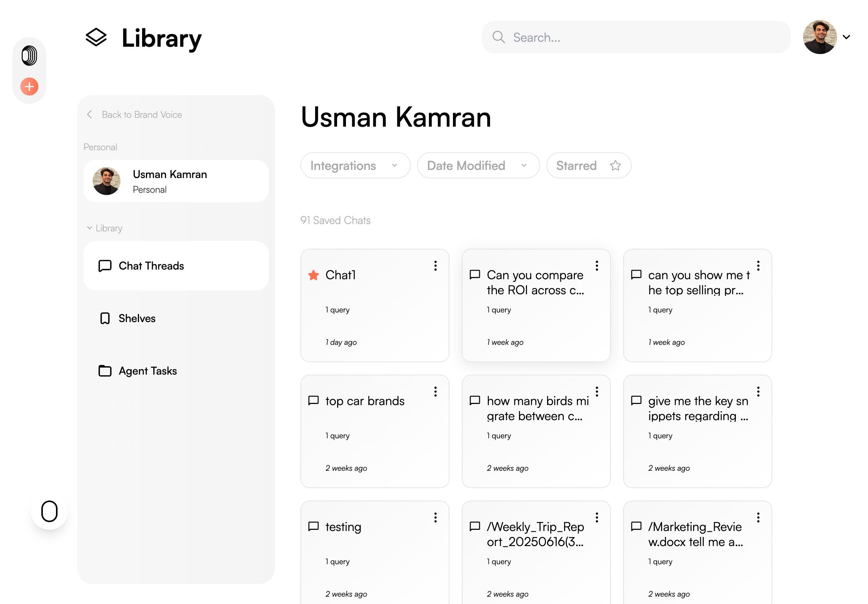The image size is (868, 604).
Task: Unstar the Chat1 thread
Action: (314, 275)
